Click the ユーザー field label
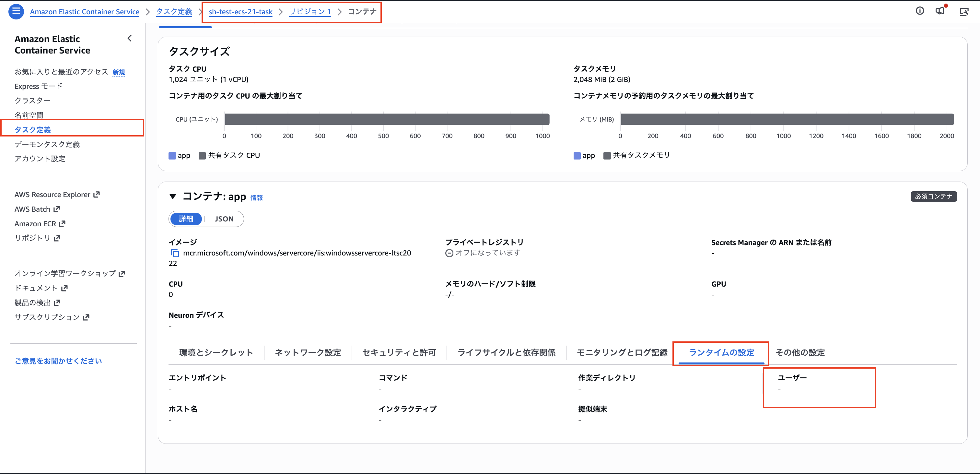The height and width of the screenshot is (474, 980). tap(792, 378)
